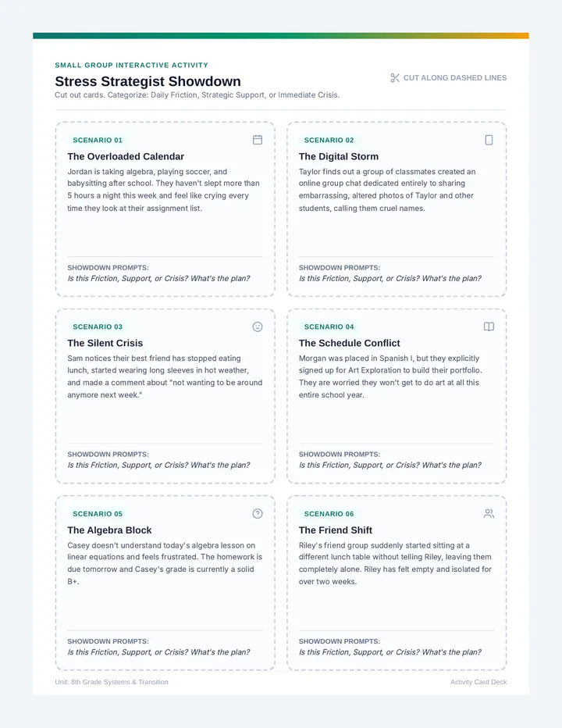Click the sad face icon on Scenario 03
The width and height of the screenshot is (562, 728).
pyautogui.click(x=258, y=327)
